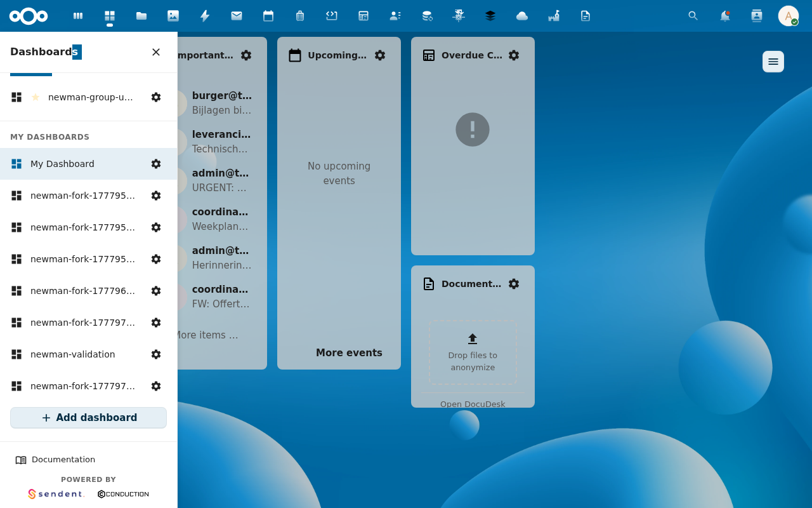
Task: Click the drop files to anonymize zone
Action: click(x=473, y=352)
